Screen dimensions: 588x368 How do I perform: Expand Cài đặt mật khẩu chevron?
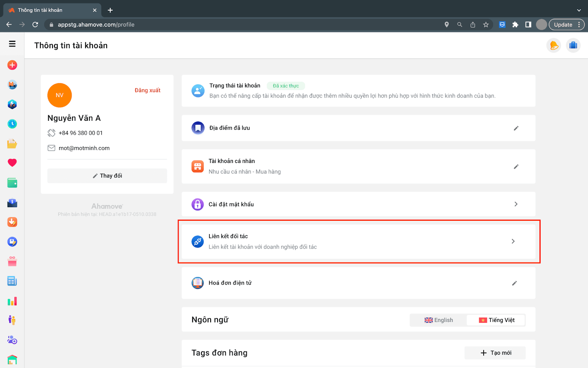(x=516, y=204)
